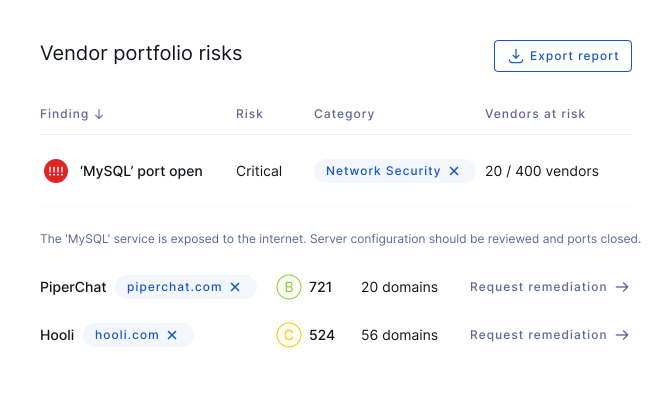672x400 pixels.
Task: Click the arrow icon beside Hooli remediation
Action: (622, 335)
